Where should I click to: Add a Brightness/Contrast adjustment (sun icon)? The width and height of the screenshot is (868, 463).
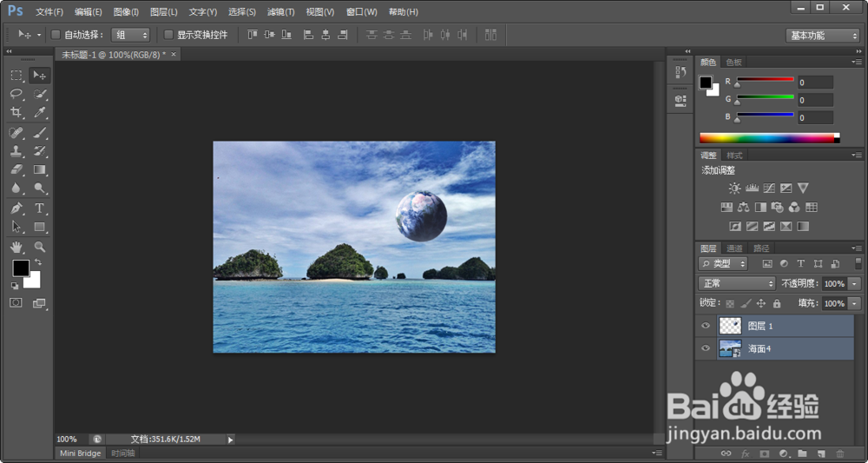coord(735,188)
